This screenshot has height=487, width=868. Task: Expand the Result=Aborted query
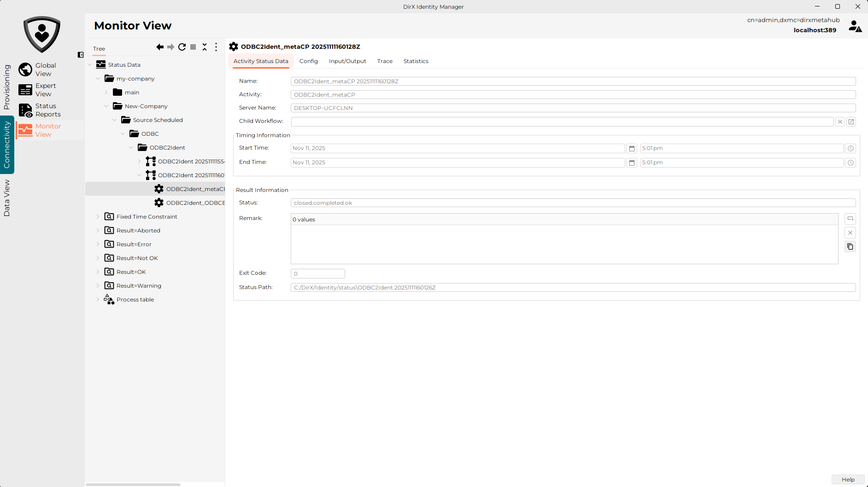coord(98,231)
